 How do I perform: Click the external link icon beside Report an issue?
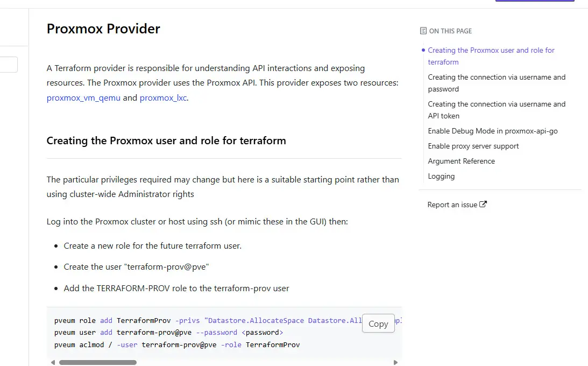pos(483,204)
